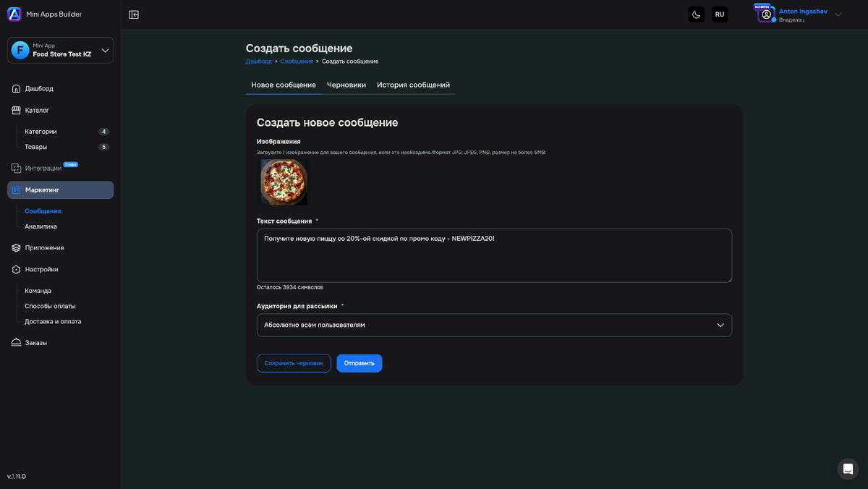Viewport: 868px width, 489px height.
Task: Click the Настройки gear icon
Action: [x=17, y=269]
